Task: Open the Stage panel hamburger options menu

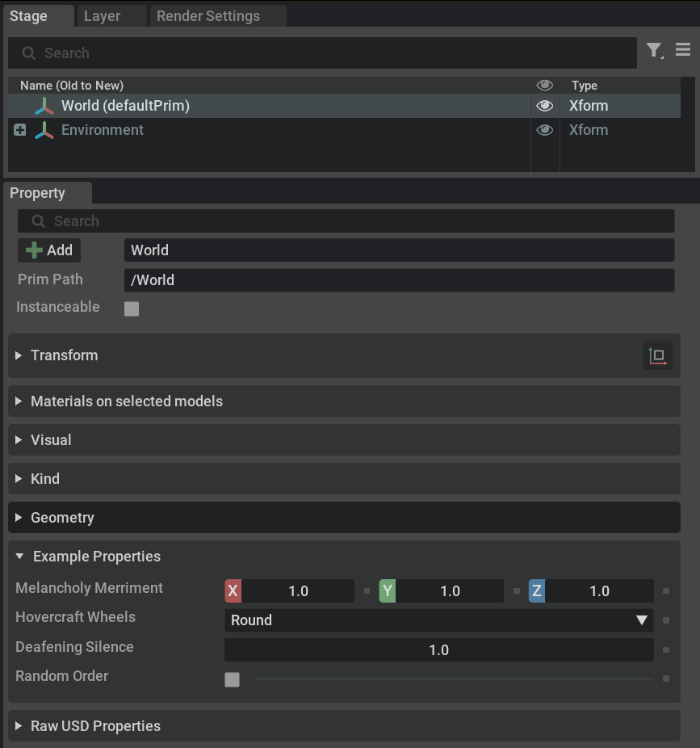Action: 683,51
